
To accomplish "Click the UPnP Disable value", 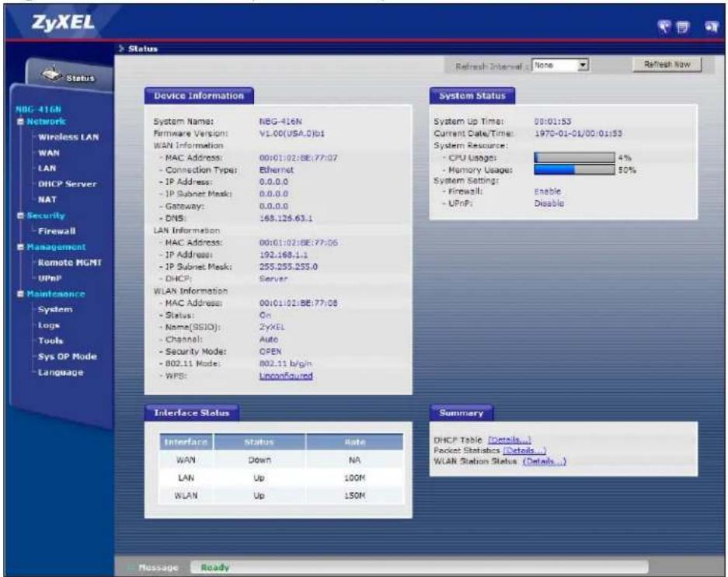I will [549, 203].
